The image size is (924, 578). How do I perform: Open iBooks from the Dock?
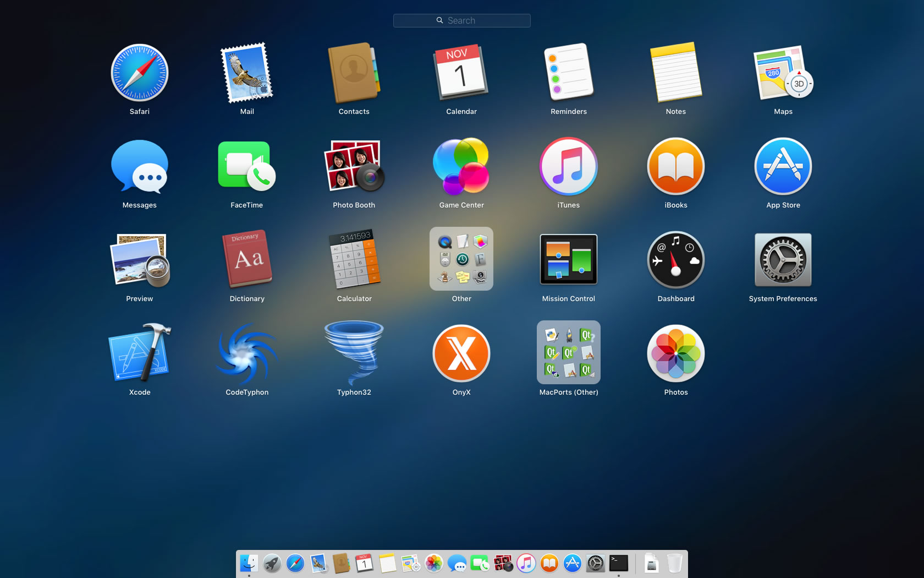click(549, 563)
